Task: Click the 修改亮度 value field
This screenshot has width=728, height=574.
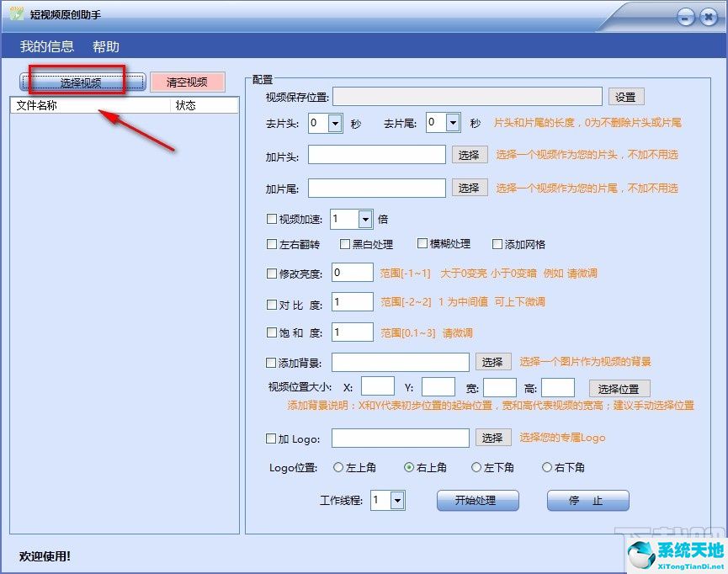Action: click(353, 273)
